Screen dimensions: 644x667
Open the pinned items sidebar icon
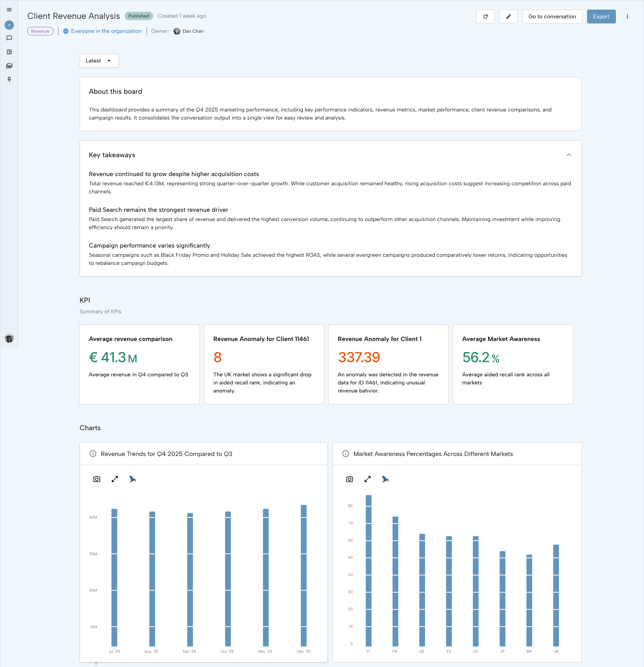point(9,80)
